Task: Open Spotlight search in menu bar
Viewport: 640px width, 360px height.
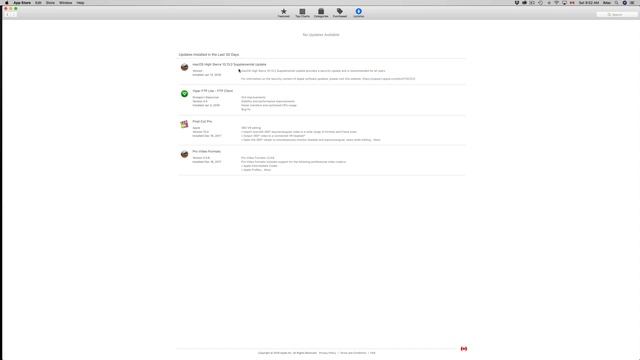Action: [616, 3]
